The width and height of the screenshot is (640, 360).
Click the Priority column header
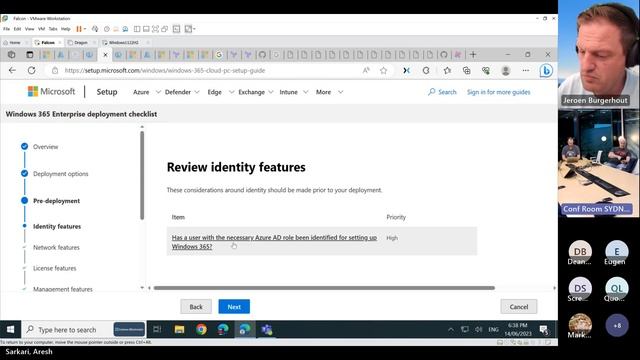396,217
